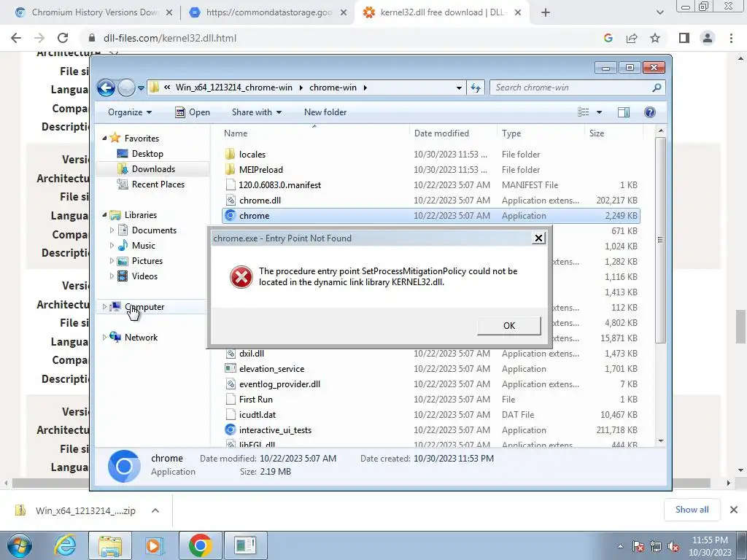Open the Chrome three-dot menu
Screen dimensions: 747x560
pyautogui.click(x=731, y=38)
